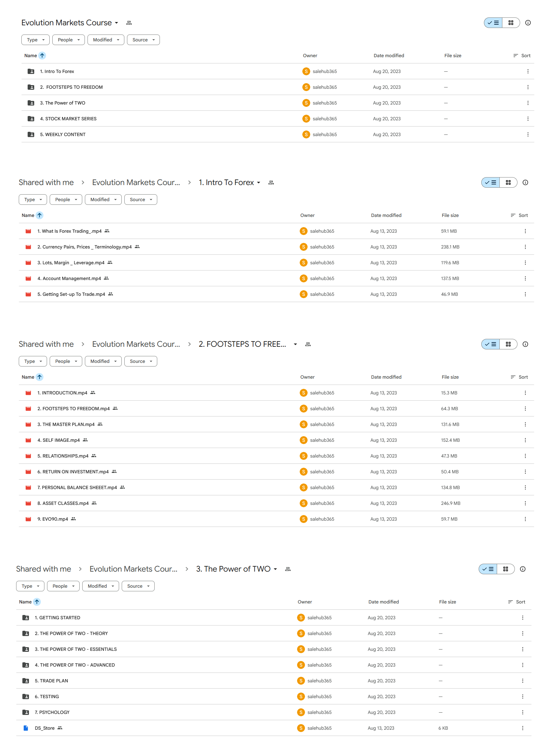
Task: Expand the 1. Intro To Forex title dropdown
Action: click(259, 183)
